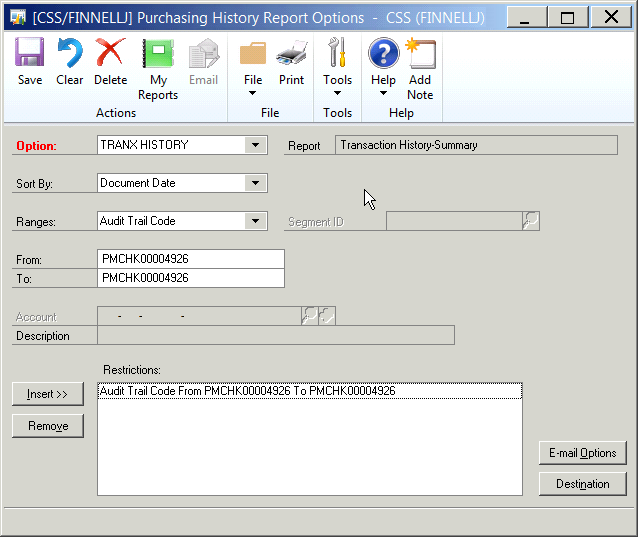Open the Help question mark icon

[383, 53]
